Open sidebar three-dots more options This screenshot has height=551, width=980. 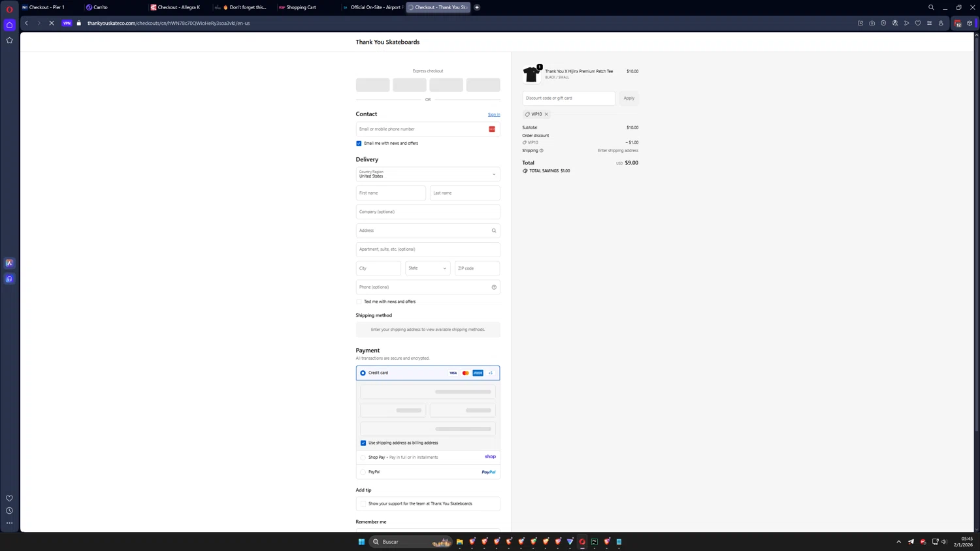coord(9,523)
